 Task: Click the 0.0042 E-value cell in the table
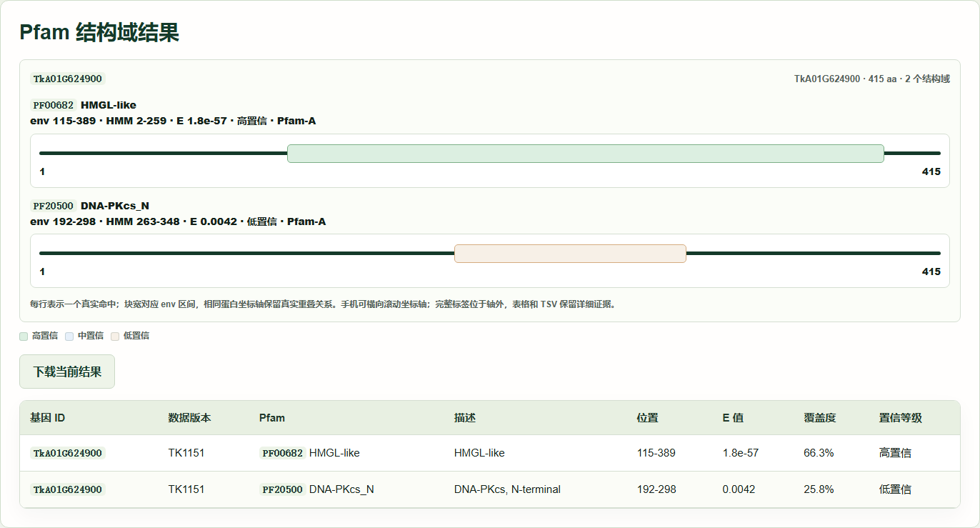[739, 489]
